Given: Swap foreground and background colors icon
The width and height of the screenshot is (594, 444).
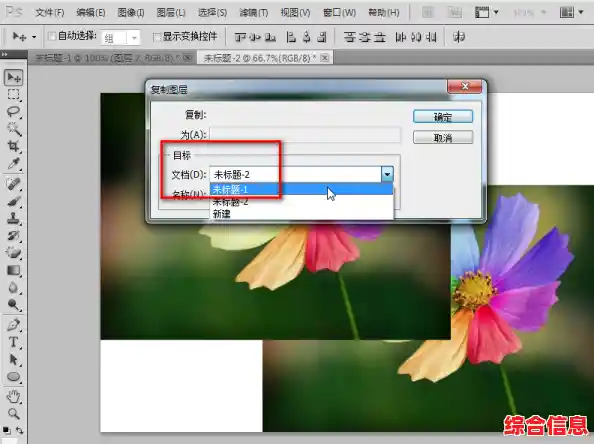Looking at the screenshot, I should (x=19, y=430).
